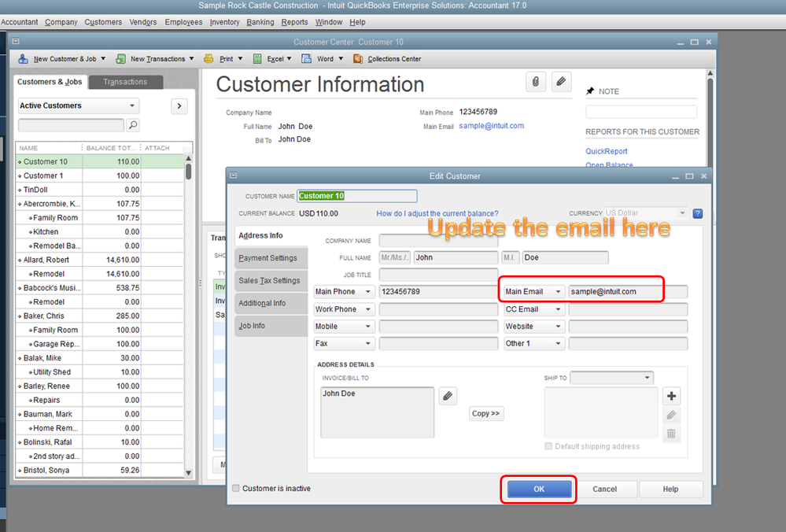786x532 pixels.
Task: Click the customer search input box
Action: tap(71, 125)
